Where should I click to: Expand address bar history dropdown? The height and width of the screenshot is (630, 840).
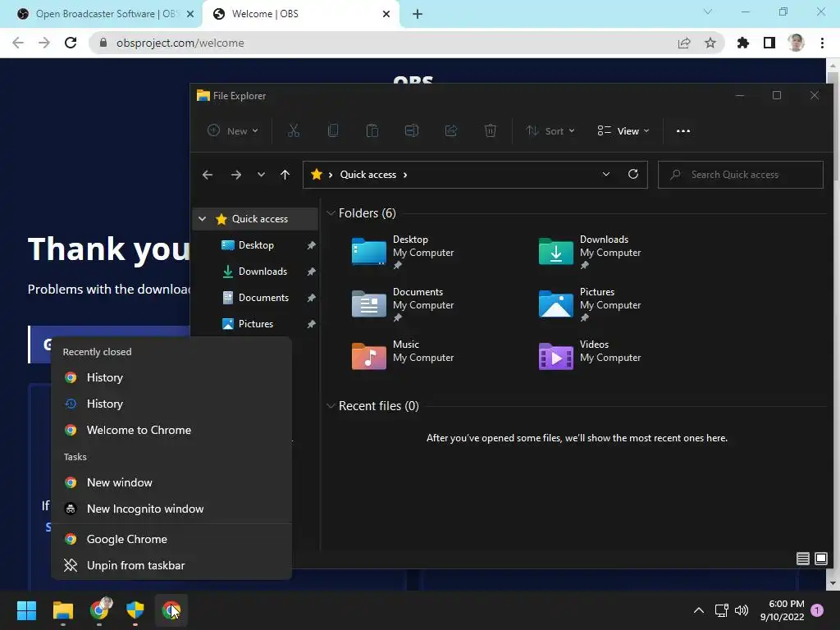[x=606, y=174]
